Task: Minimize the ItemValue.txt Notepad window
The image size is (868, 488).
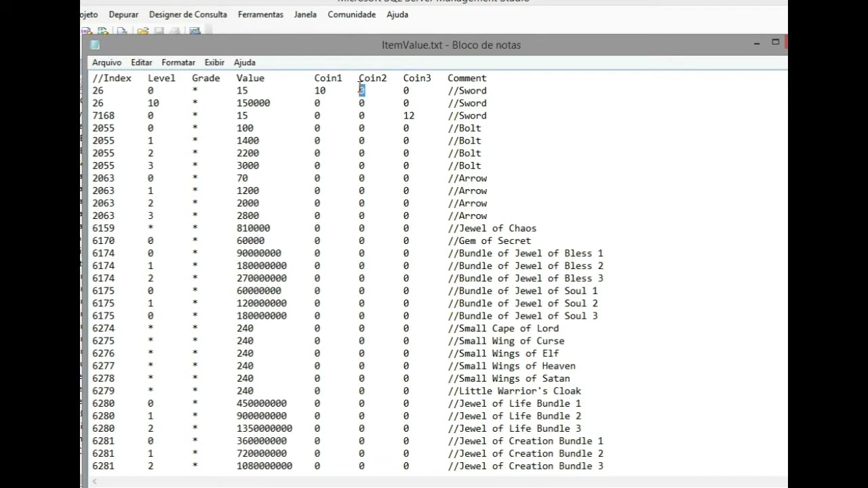Action: [x=757, y=43]
